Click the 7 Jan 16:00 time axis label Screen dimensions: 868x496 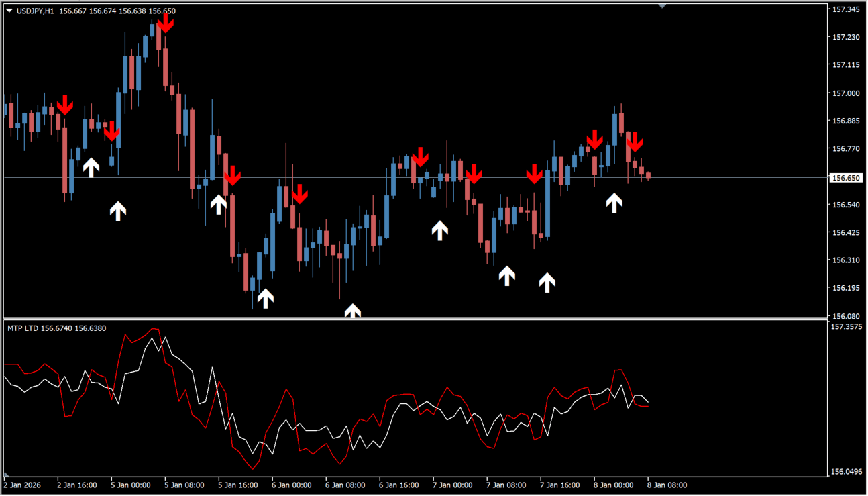pyautogui.click(x=559, y=485)
